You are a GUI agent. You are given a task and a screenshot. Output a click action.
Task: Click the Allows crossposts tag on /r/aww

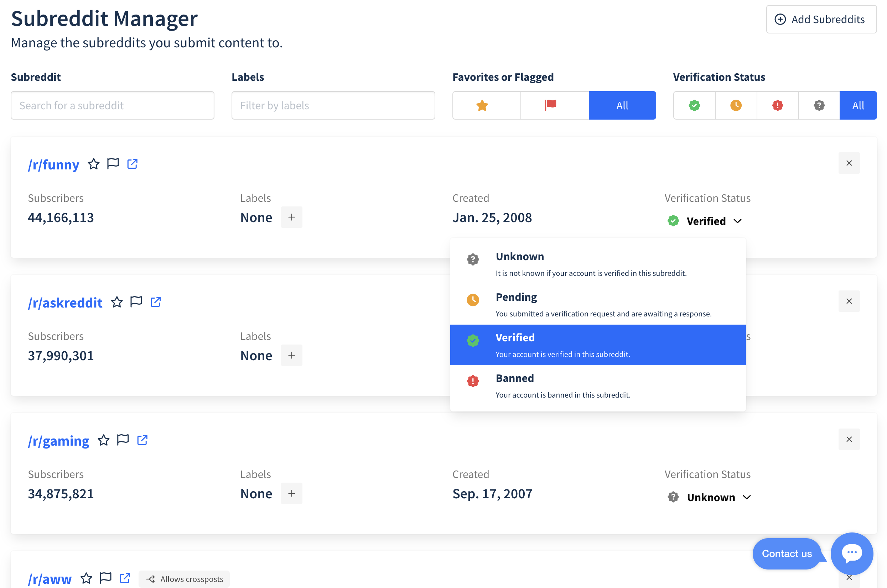pos(184,579)
